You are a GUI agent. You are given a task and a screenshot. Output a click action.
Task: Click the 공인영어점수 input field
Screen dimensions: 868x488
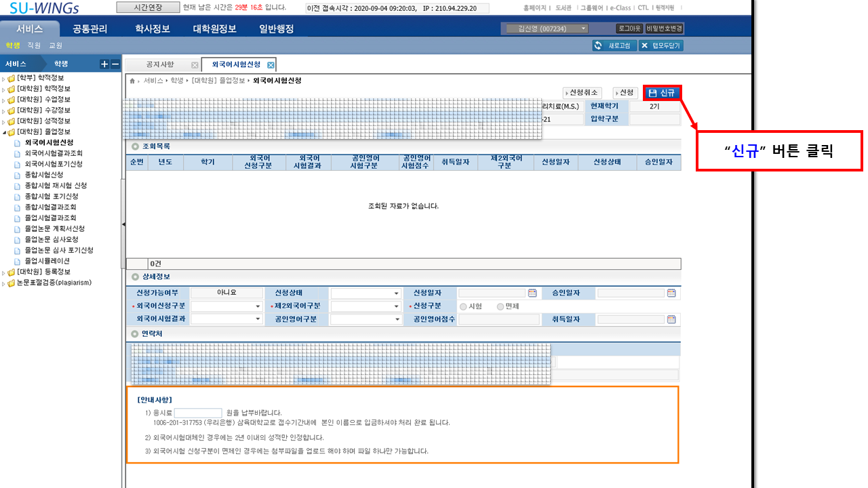[499, 319]
